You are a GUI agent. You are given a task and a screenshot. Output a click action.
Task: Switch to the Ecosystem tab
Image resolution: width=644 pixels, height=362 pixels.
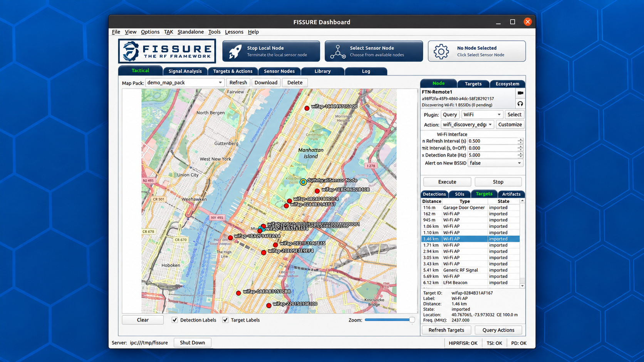tap(507, 84)
